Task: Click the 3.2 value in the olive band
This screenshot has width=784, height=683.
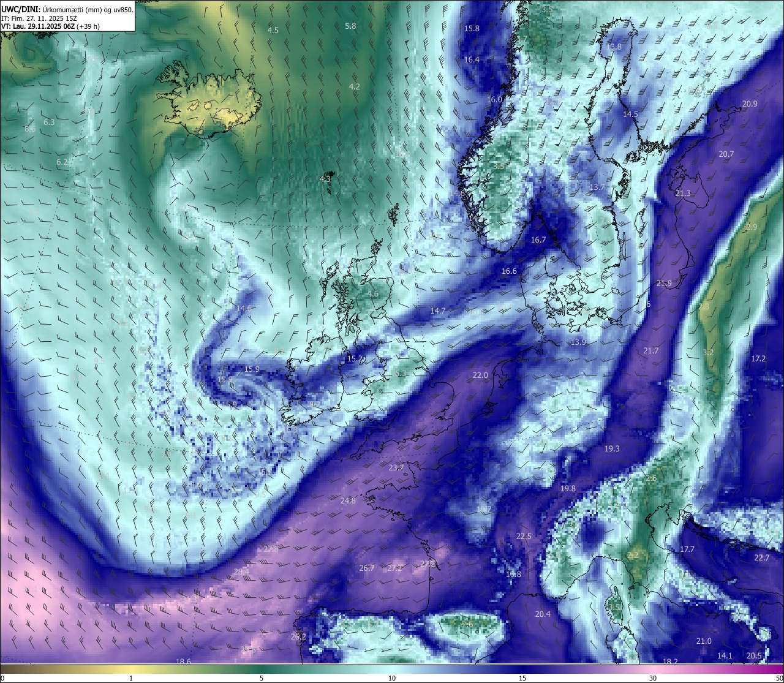Action: pos(708,352)
